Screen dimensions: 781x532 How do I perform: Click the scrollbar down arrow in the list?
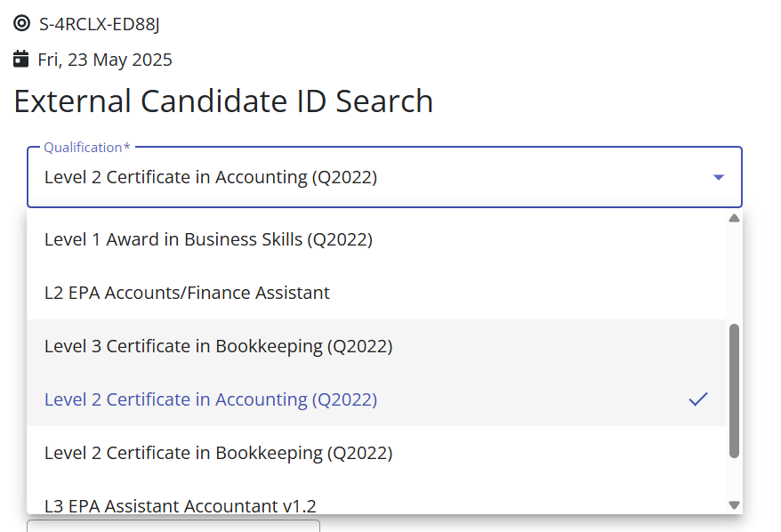734,505
